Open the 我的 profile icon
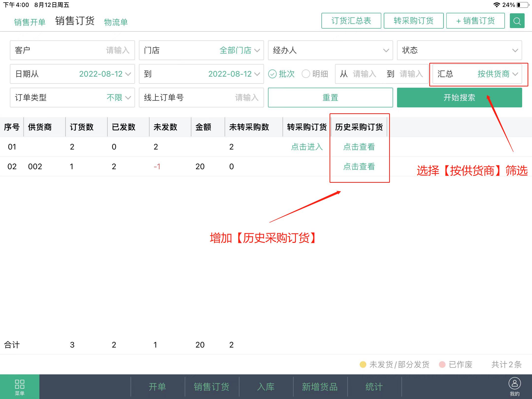The width and height of the screenshot is (532, 399). coord(515,387)
